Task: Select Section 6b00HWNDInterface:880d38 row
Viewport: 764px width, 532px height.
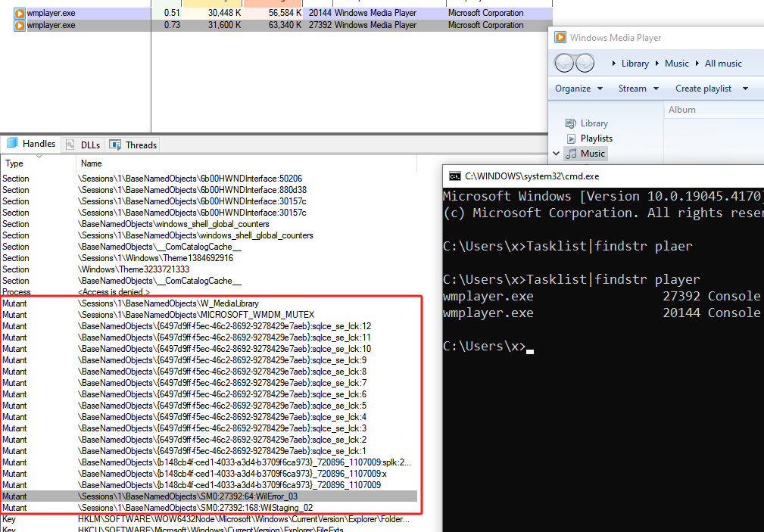Action: [210, 189]
